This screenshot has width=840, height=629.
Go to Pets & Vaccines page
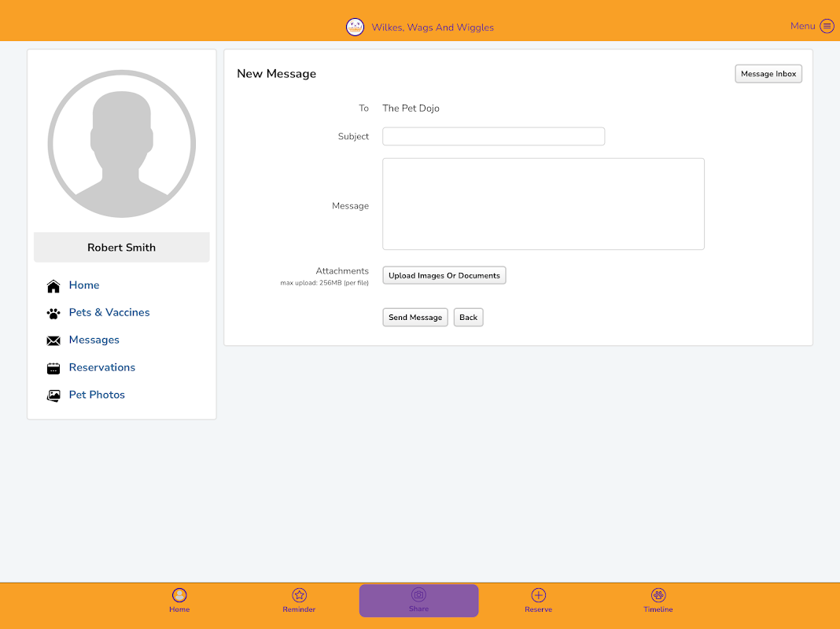pos(109,312)
